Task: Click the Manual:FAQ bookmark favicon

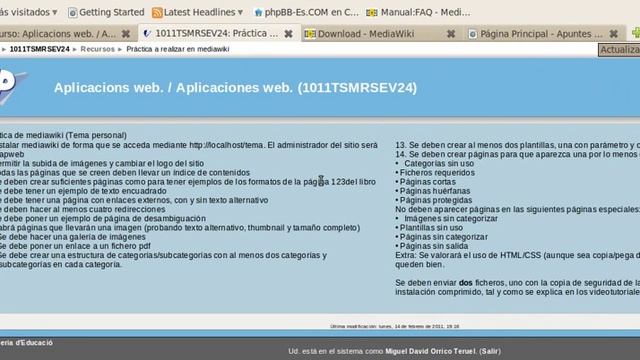Action: pos(371,13)
